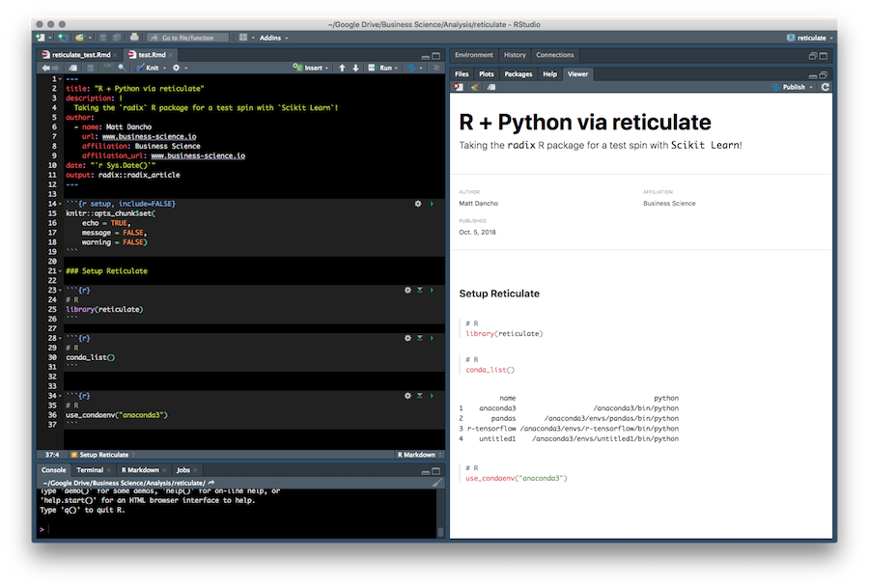Image resolution: width=869 pixels, height=588 pixels.
Task: Open the Addins dropdown
Action: 274,38
